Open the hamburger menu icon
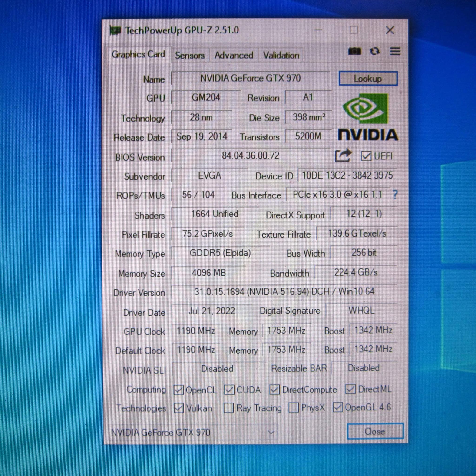 pyautogui.click(x=395, y=51)
